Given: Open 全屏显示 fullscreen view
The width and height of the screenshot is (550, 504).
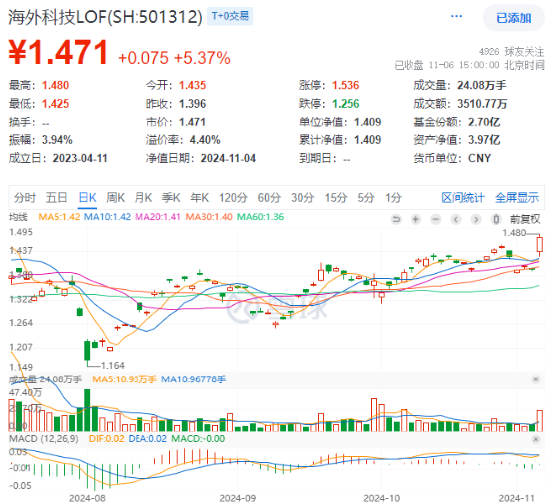Looking at the screenshot, I should click(x=517, y=198).
